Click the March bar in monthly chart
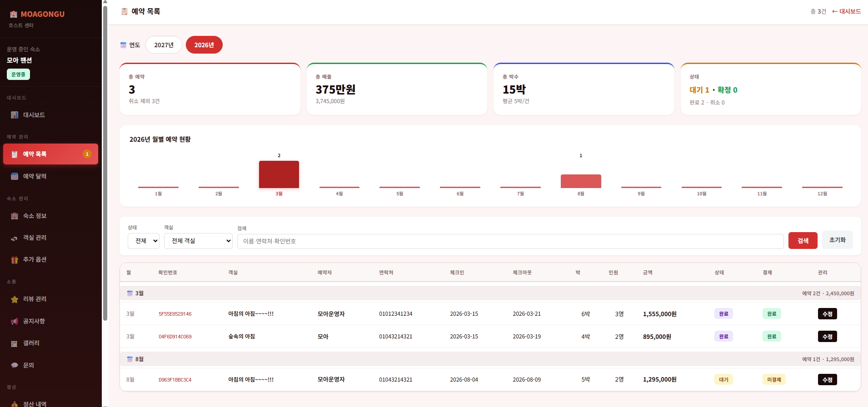The image size is (868, 407). click(x=279, y=174)
